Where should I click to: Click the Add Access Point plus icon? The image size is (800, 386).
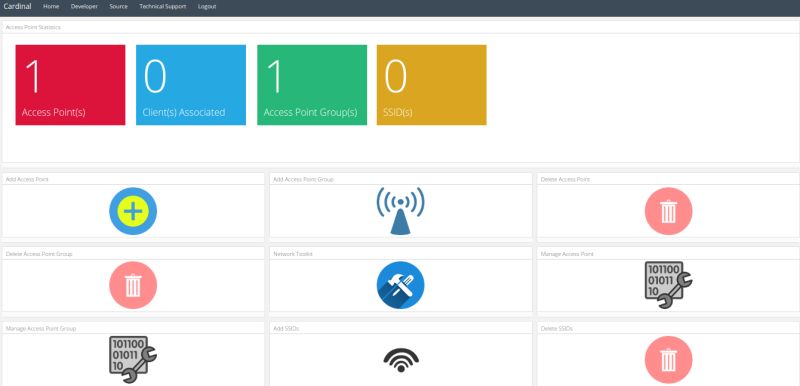[x=133, y=211]
